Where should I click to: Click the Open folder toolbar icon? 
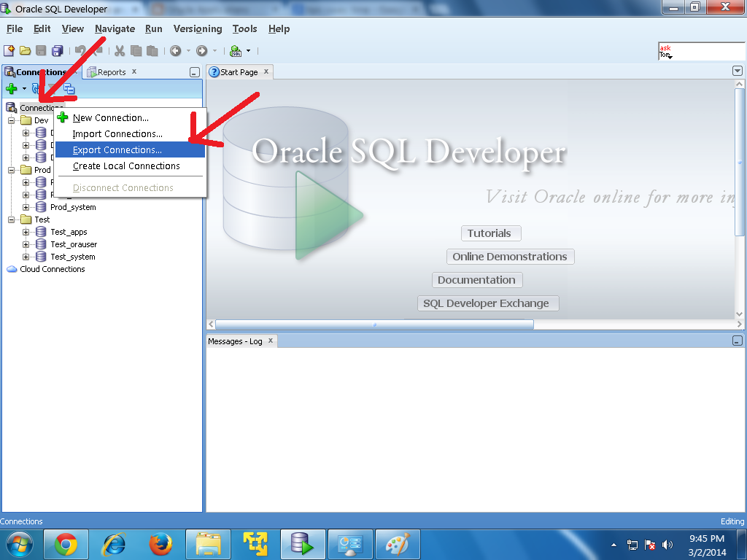[26, 50]
